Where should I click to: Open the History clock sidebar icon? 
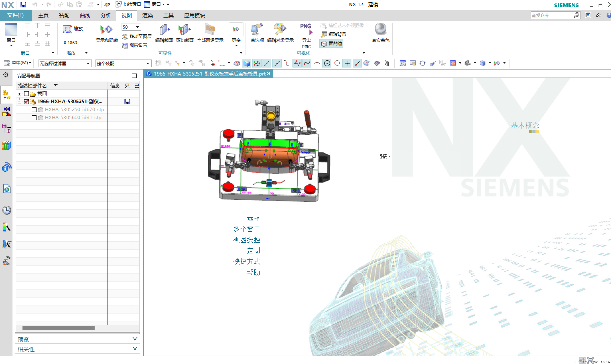coord(7,210)
